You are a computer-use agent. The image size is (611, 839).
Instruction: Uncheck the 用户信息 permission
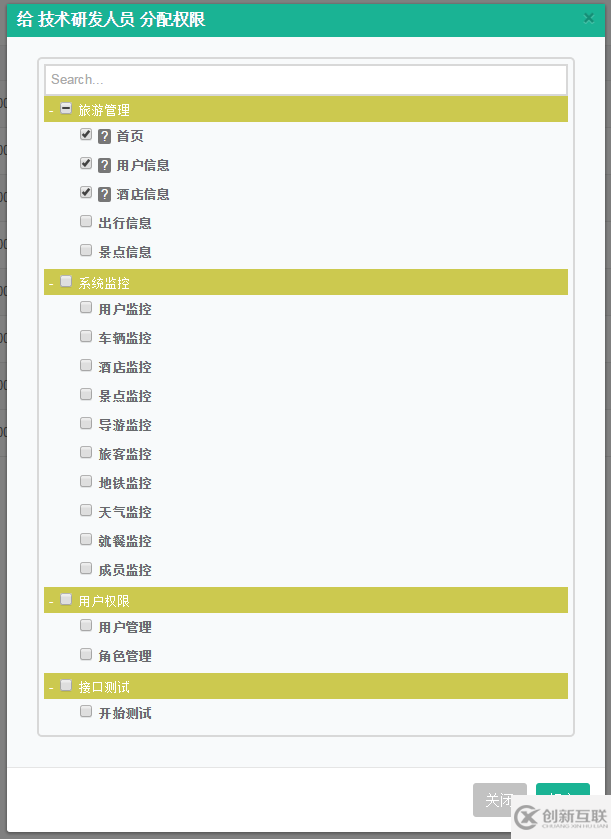click(x=85, y=162)
